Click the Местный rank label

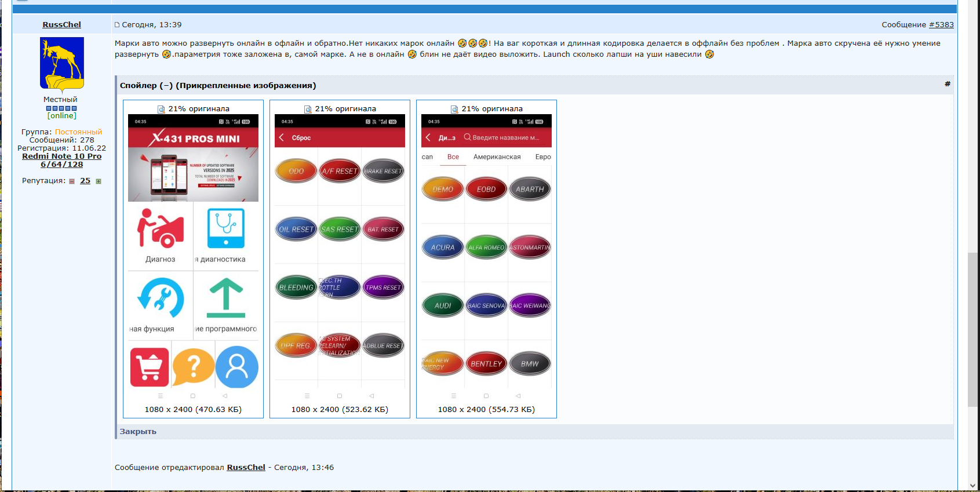(60, 100)
